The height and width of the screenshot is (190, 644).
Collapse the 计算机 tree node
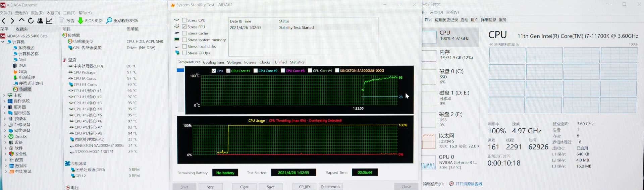pyautogui.click(x=3, y=42)
